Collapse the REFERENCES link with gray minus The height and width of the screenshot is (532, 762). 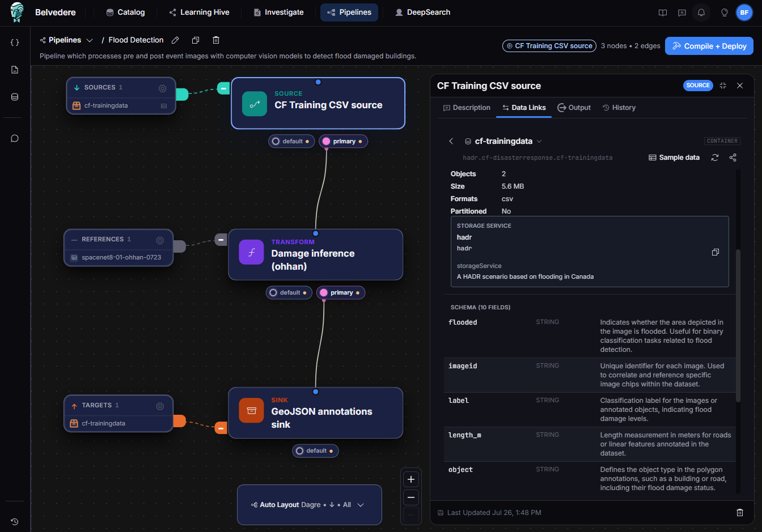point(221,240)
